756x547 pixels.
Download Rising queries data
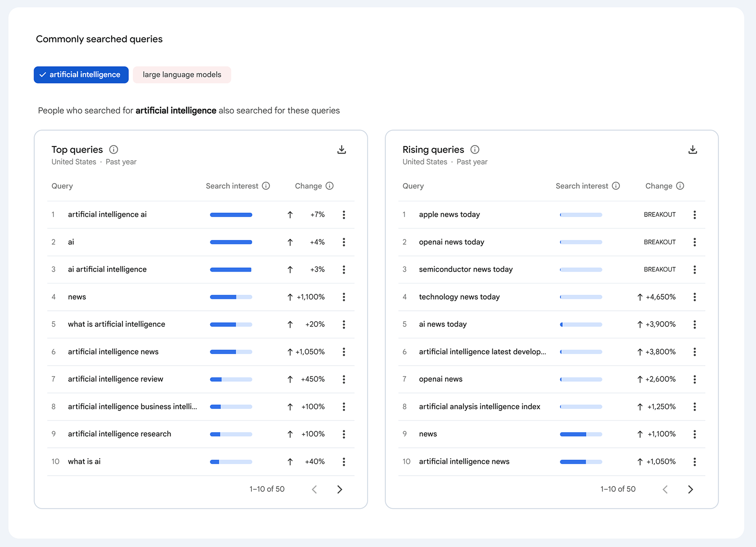(x=693, y=149)
